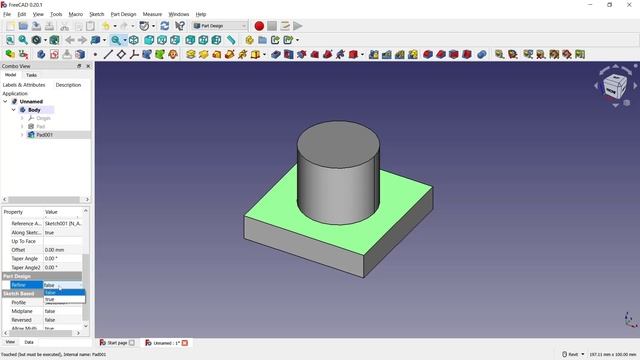Choose 'false' in Refine dropdown list
Viewport: 640px width, 360px height.
[64, 292]
